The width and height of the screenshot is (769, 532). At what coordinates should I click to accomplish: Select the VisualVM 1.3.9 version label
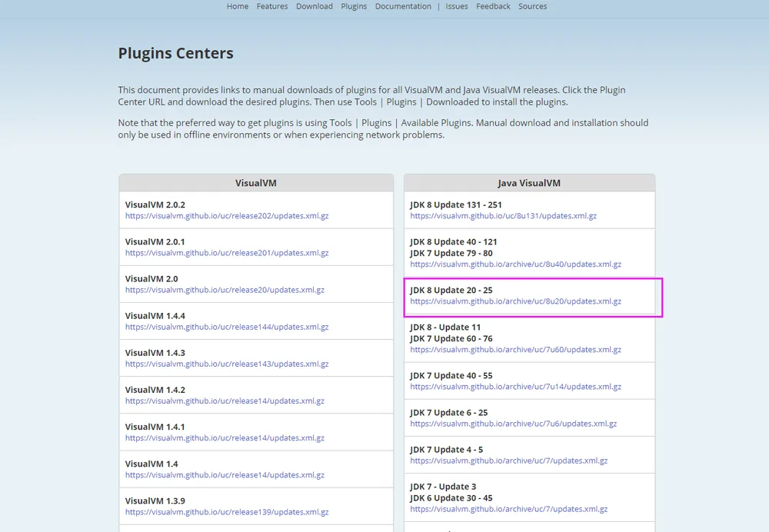(155, 500)
